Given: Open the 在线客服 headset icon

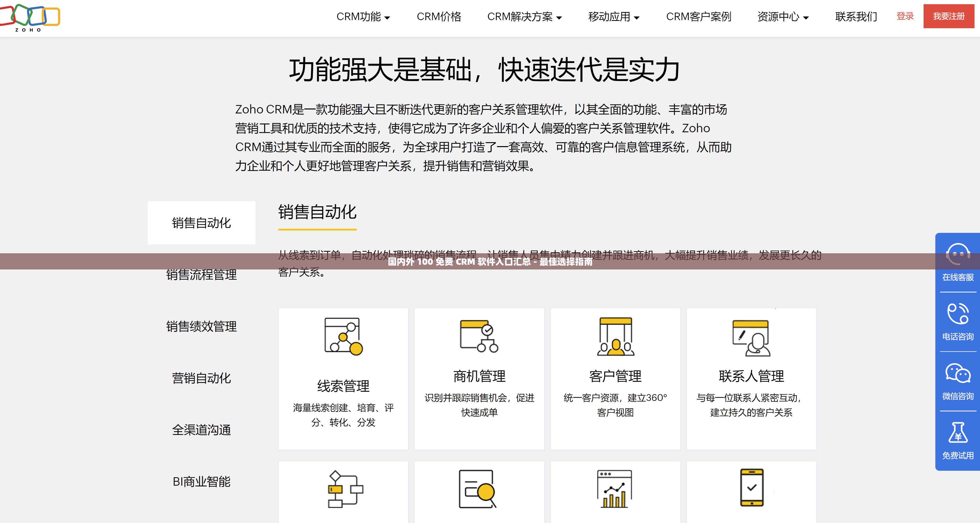Looking at the screenshot, I should [958, 254].
